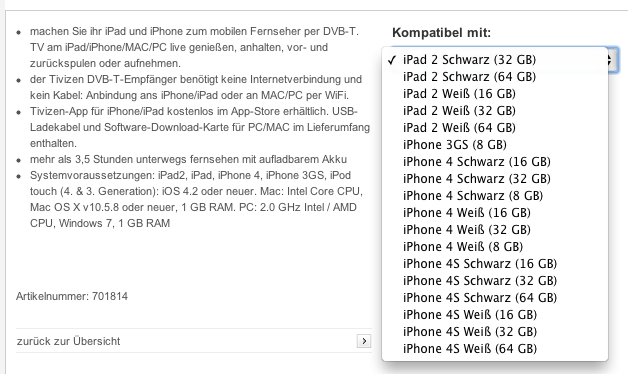Pick iPhone 4S Weiß (16 GB)

point(495,315)
